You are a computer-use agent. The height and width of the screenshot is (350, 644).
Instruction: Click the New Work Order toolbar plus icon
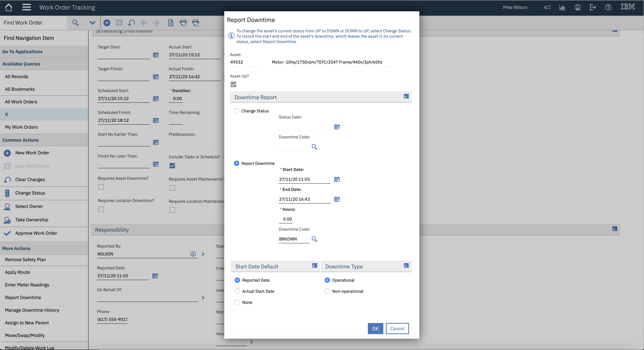107,23
